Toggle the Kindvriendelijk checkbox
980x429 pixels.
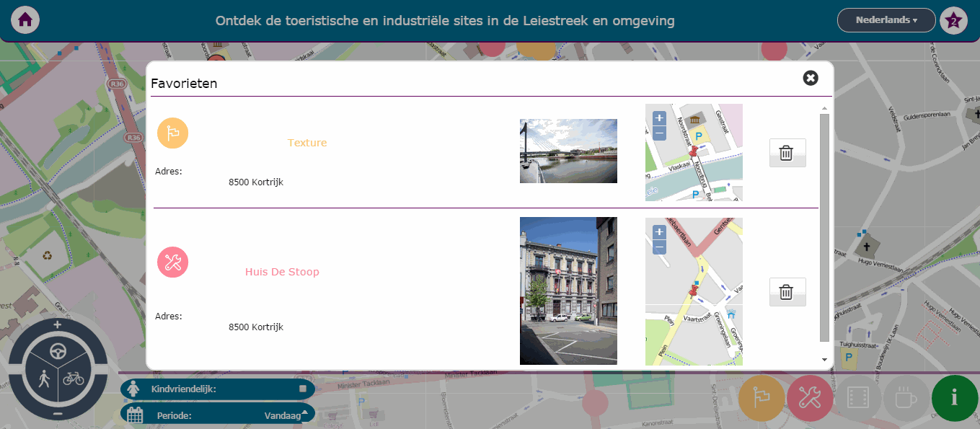303,389
